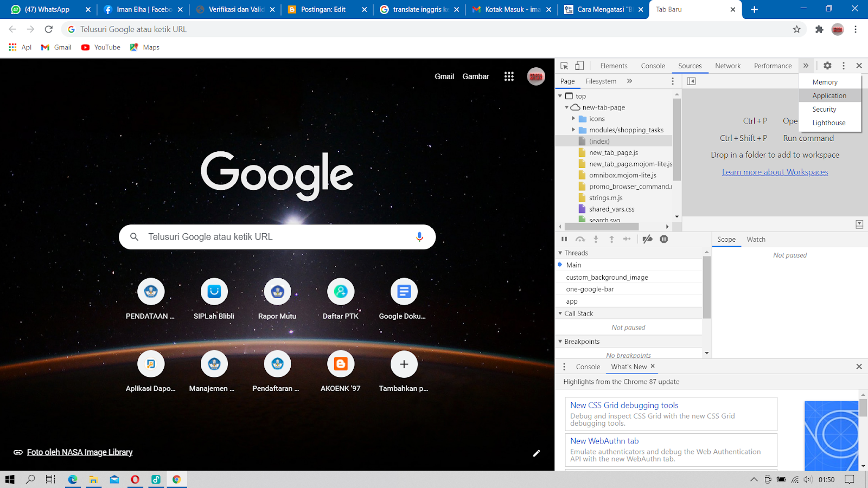Select the inspect element picker icon
Image resolution: width=868 pixels, height=488 pixels.
(564, 66)
